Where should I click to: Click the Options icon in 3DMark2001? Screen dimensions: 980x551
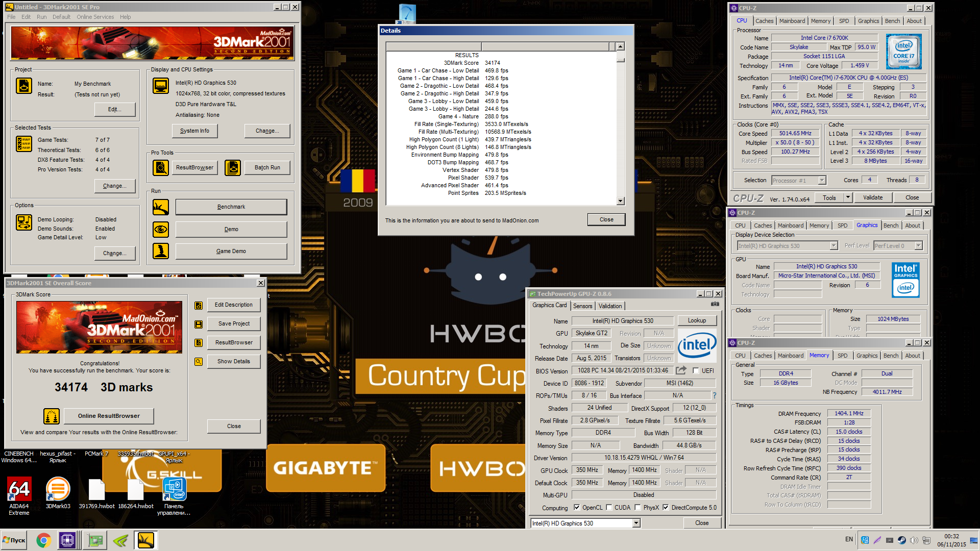pyautogui.click(x=24, y=222)
